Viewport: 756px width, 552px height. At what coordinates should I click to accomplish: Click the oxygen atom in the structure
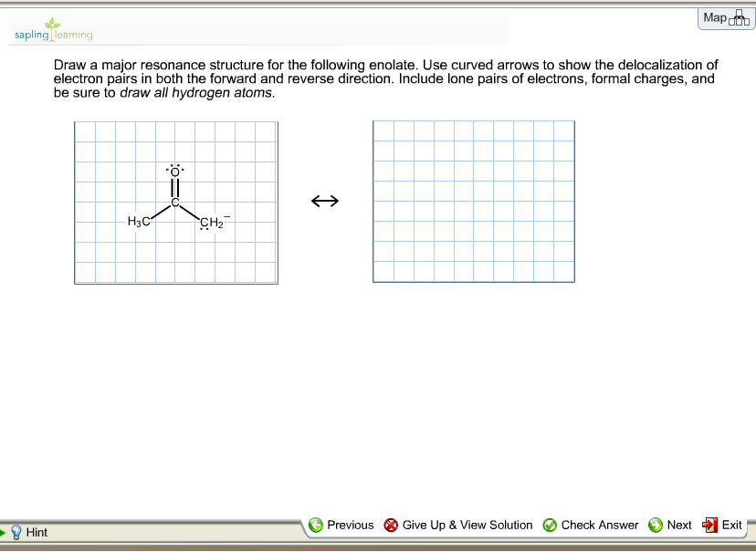click(x=174, y=170)
